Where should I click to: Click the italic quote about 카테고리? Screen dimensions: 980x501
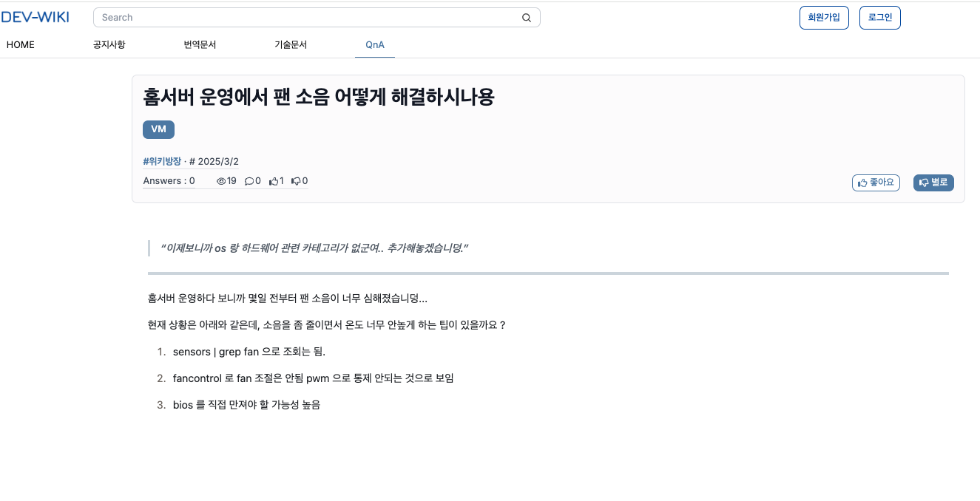point(315,248)
